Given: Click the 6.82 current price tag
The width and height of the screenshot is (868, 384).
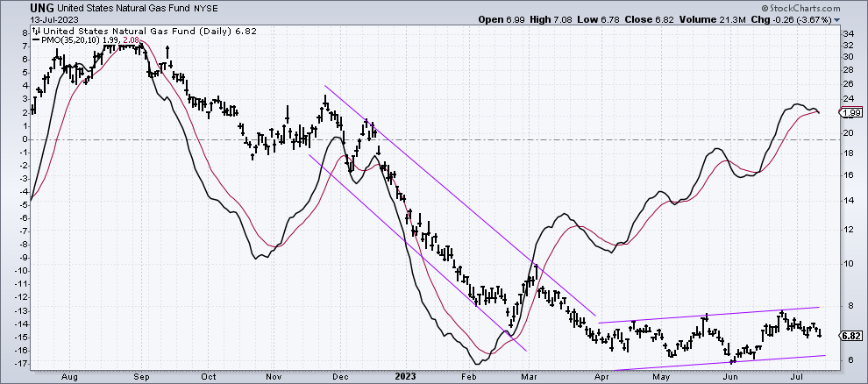Looking at the screenshot, I should [x=849, y=336].
